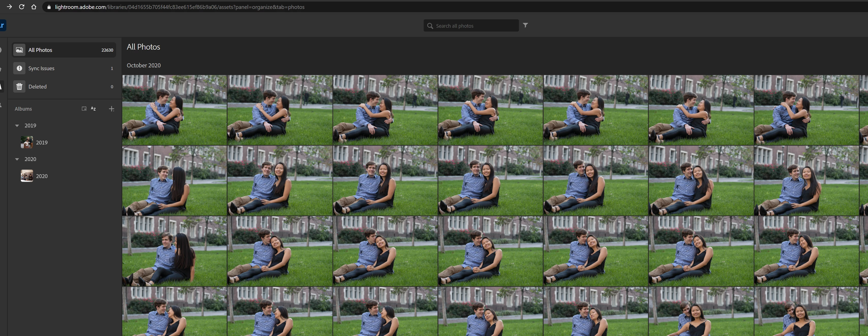Image resolution: width=868 pixels, height=336 pixels.
Task: Reload the page with browser refresh icon
Action: 22,7
